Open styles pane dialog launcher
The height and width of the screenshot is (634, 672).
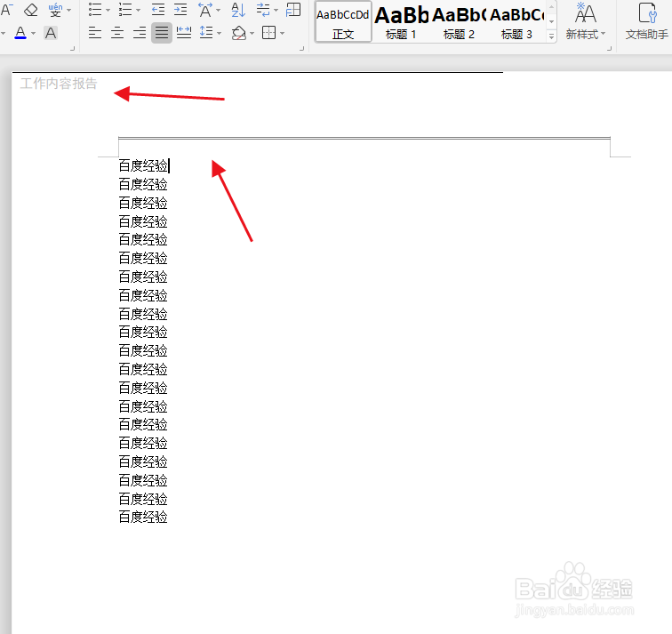coord(609,48)
